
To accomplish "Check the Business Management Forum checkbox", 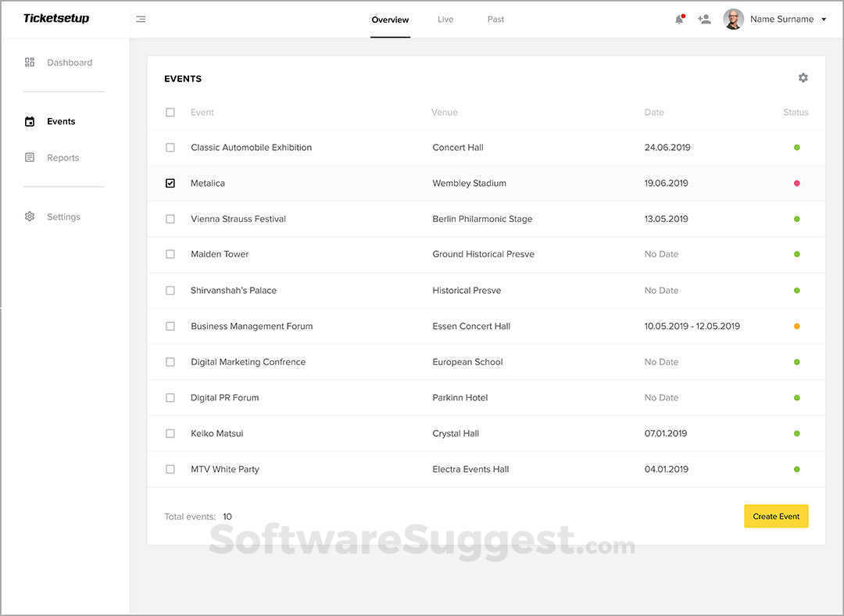I will 170,326.
